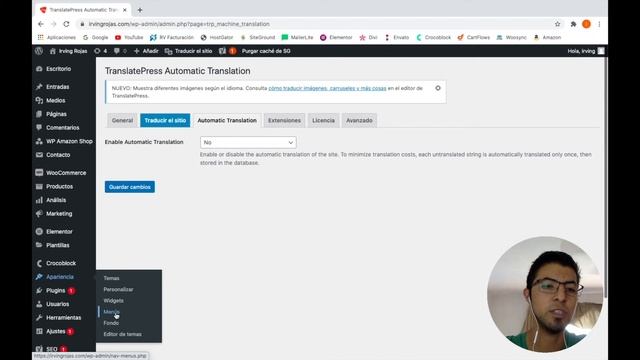Open Herramientas in sidebar
640x360 pixels.
coord(64,318)
